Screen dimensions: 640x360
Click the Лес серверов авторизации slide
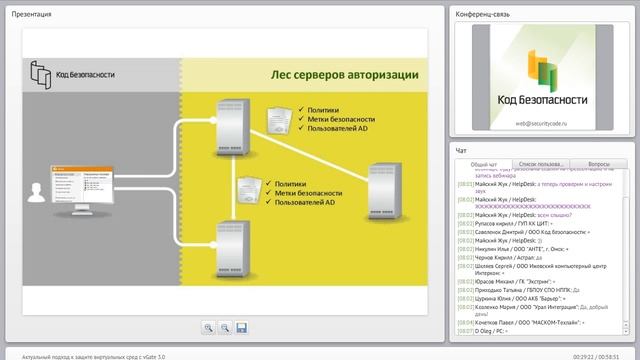pyautogui.click(x=225, y=171)
